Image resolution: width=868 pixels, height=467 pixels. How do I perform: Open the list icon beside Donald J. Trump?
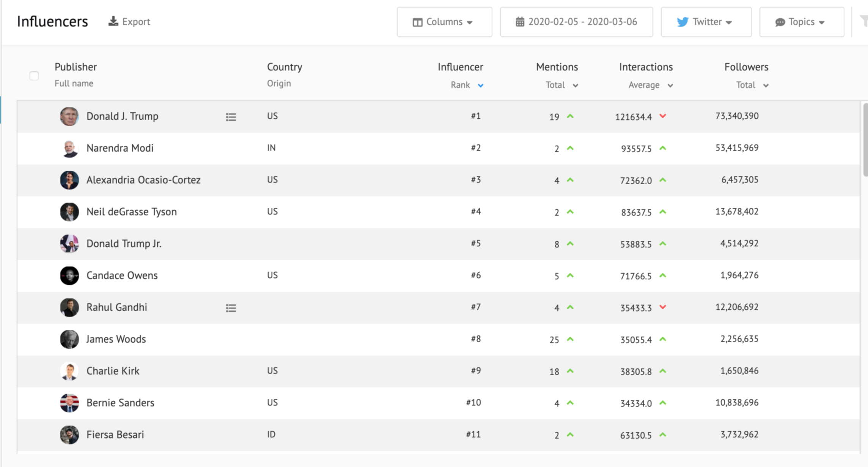(x=231, y=117)
